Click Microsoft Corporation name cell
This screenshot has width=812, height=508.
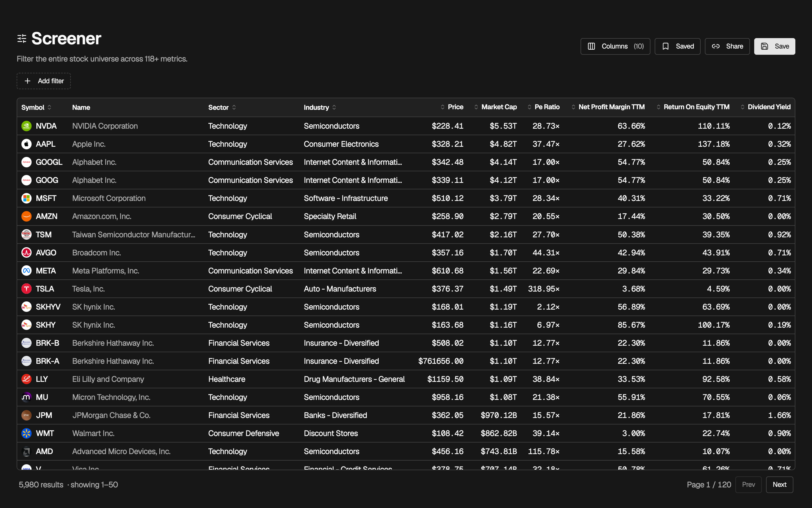109,198
